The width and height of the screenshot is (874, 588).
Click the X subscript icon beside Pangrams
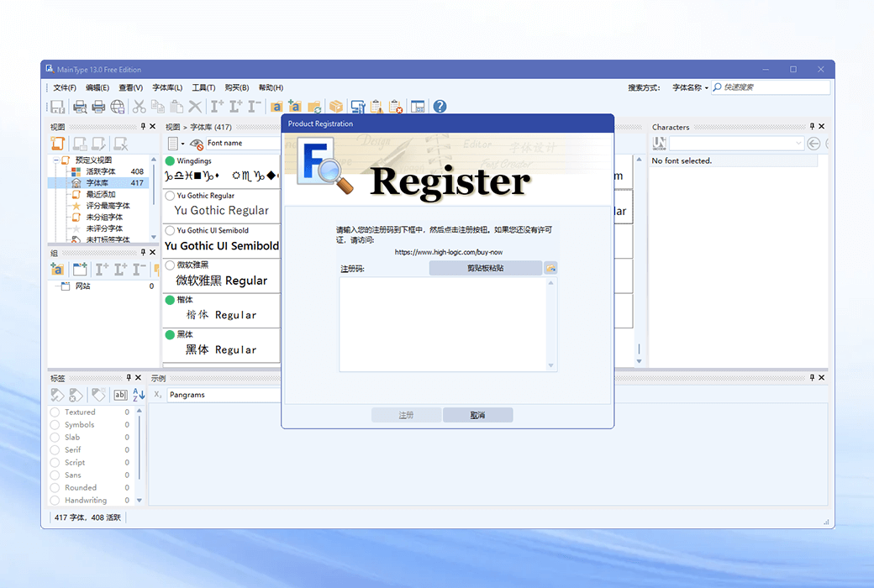[158, 395]
